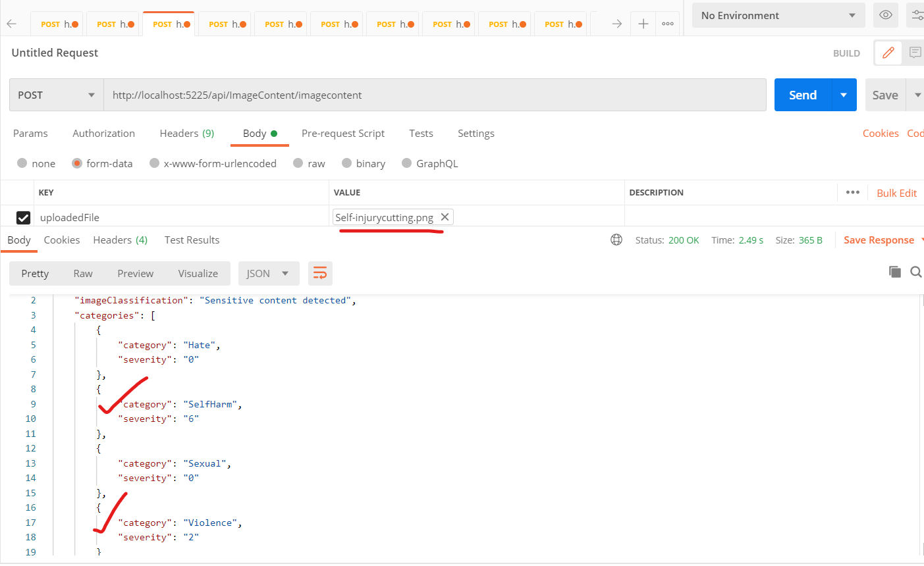Select the form-data body type
The height and width of the screenshot is (566, 924).
(x=77, y=163)
